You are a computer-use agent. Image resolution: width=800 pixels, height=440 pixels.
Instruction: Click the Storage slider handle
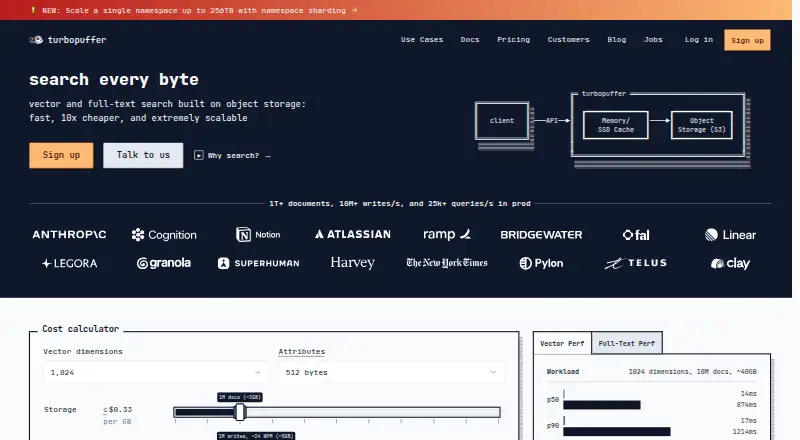coord(240,412)
